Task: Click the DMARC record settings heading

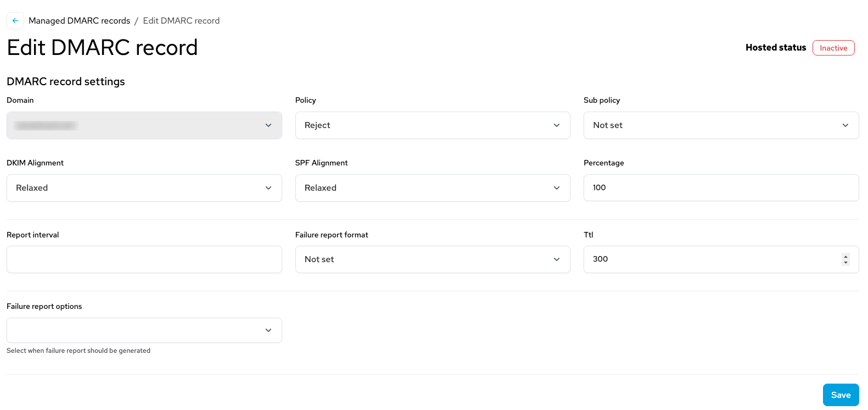Action: pos(66,81)
